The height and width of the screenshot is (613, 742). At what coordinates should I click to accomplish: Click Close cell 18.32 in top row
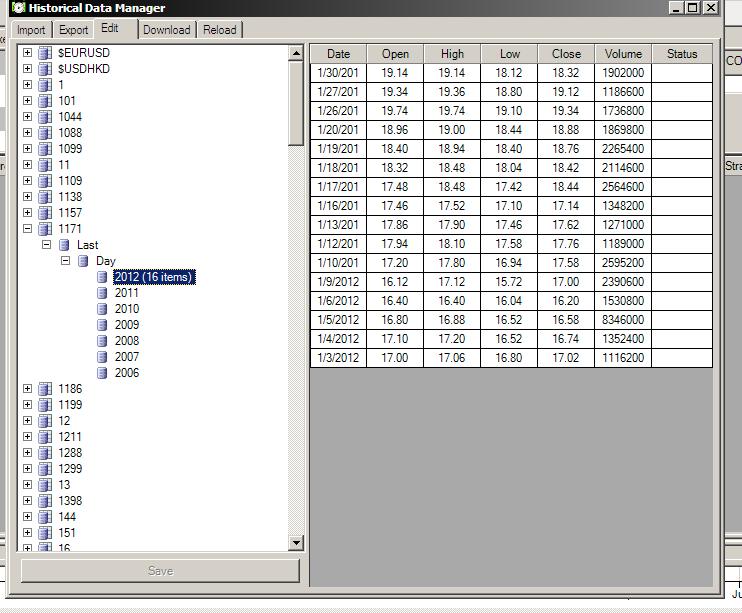[566, 73]
